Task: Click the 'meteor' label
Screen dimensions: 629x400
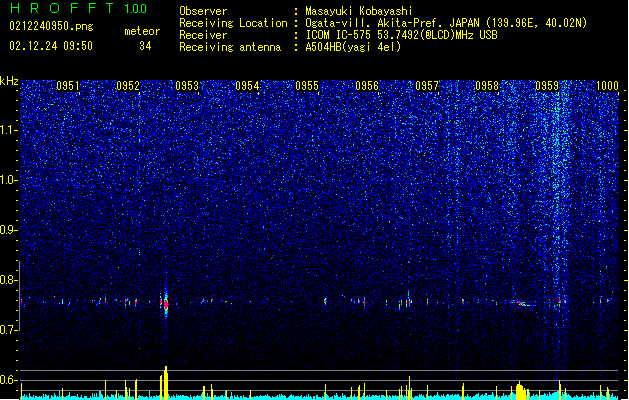Action: (142, 31)
